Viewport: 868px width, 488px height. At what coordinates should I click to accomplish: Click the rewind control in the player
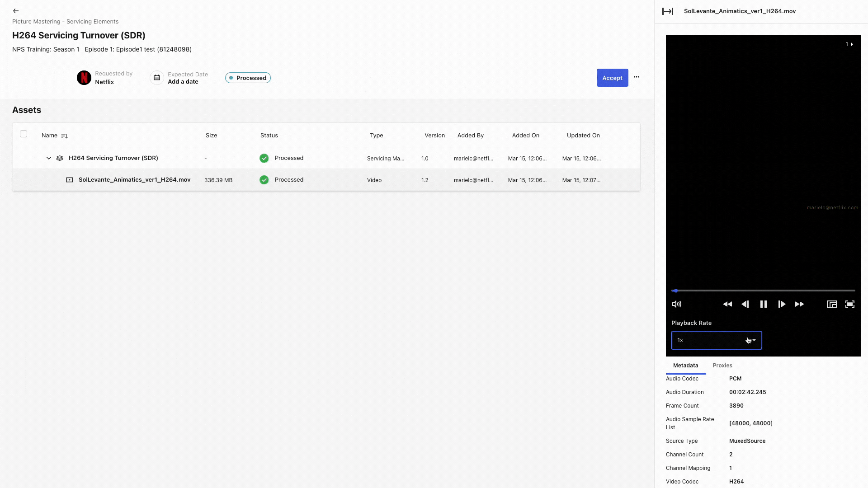click(727, 304)
